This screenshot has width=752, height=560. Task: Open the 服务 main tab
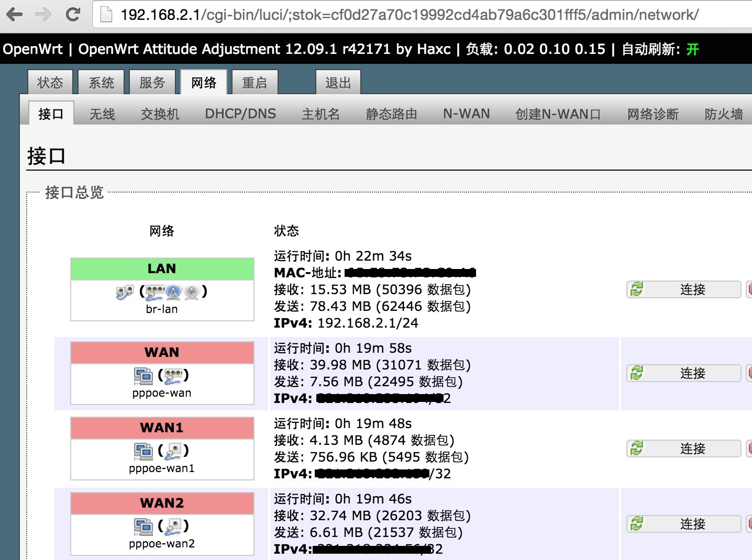152,82
